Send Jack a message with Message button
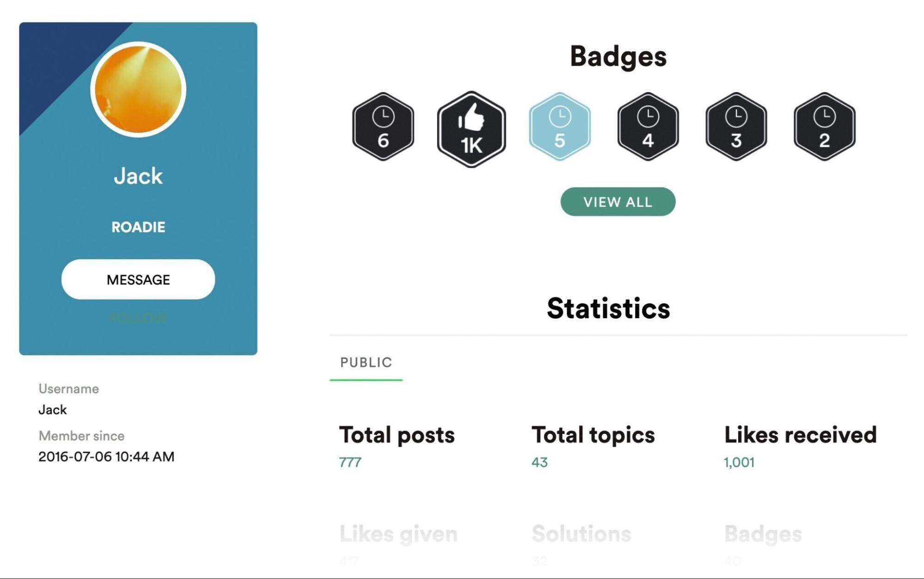Screen dimensions: 924x579 [138, 279]
